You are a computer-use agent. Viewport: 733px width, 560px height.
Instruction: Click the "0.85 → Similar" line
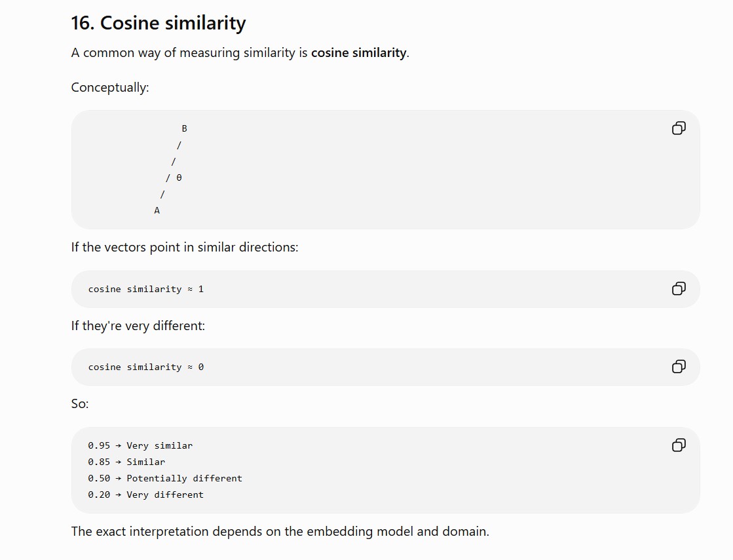[126, 462]
